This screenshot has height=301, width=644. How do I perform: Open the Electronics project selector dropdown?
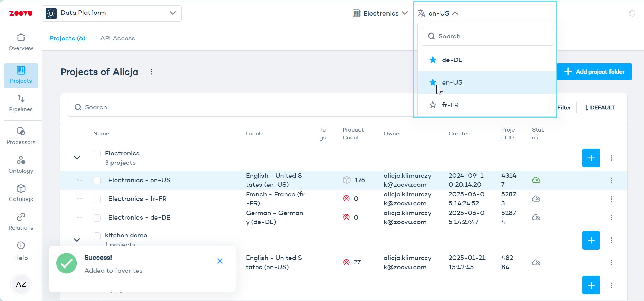coord(380,13)
